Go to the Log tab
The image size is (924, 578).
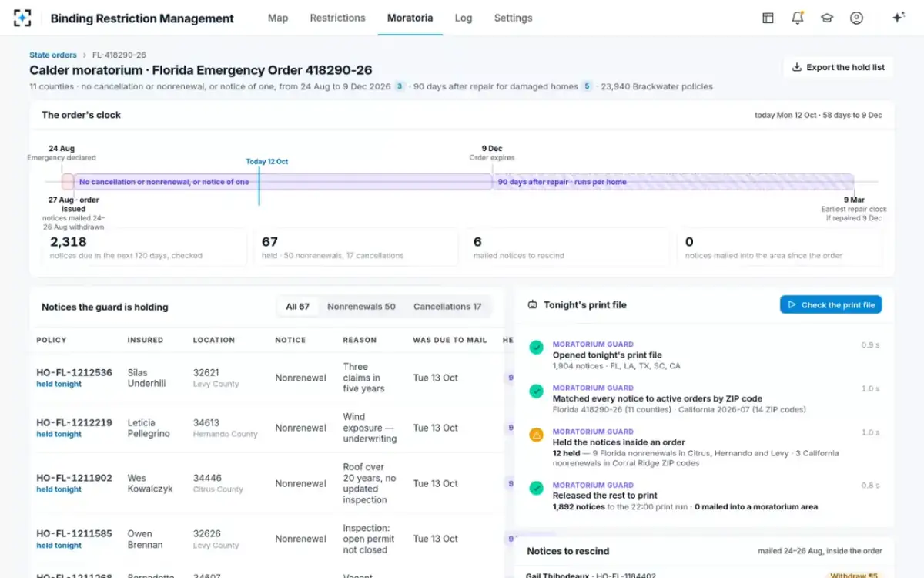coord(464,18)
